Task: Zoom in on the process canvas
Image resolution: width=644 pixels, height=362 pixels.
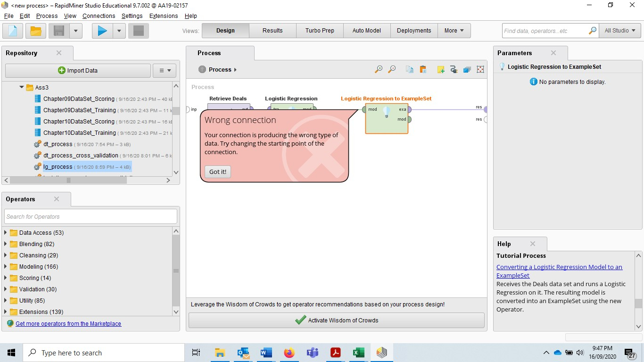Action: tap(379, 69)
